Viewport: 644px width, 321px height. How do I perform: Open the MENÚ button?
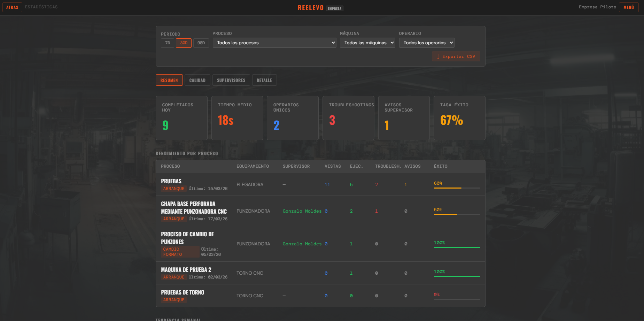point(629,7)
